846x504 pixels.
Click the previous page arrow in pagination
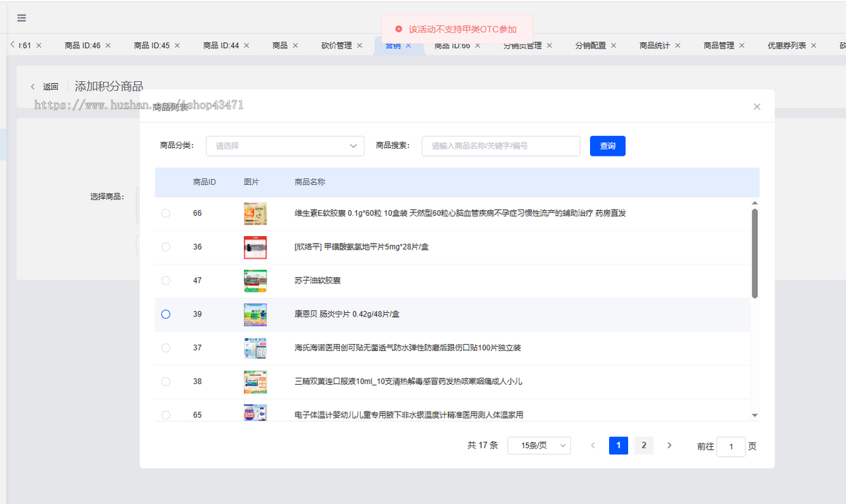coord(593,445)
